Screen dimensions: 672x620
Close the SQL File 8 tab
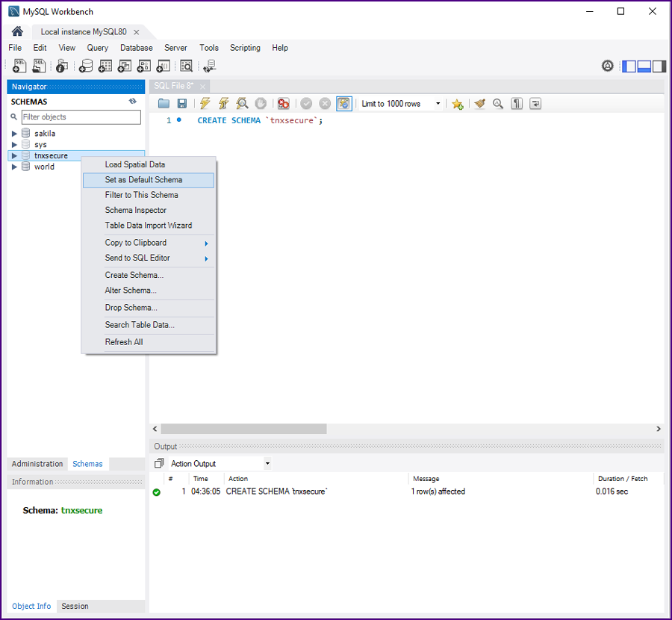(202, 87)
